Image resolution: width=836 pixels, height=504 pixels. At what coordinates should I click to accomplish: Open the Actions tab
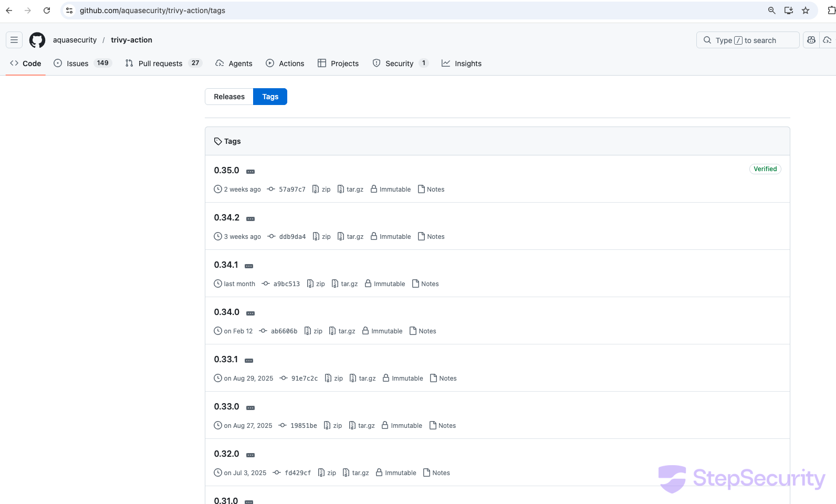pos(285,64)
